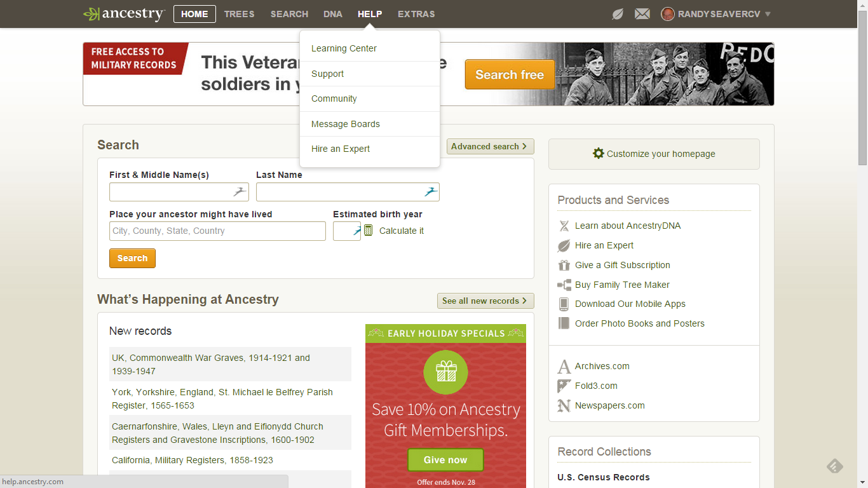The image size is (868, 488).
Task: Open Newspapers.com link
Action: click(x=610, y=405)
